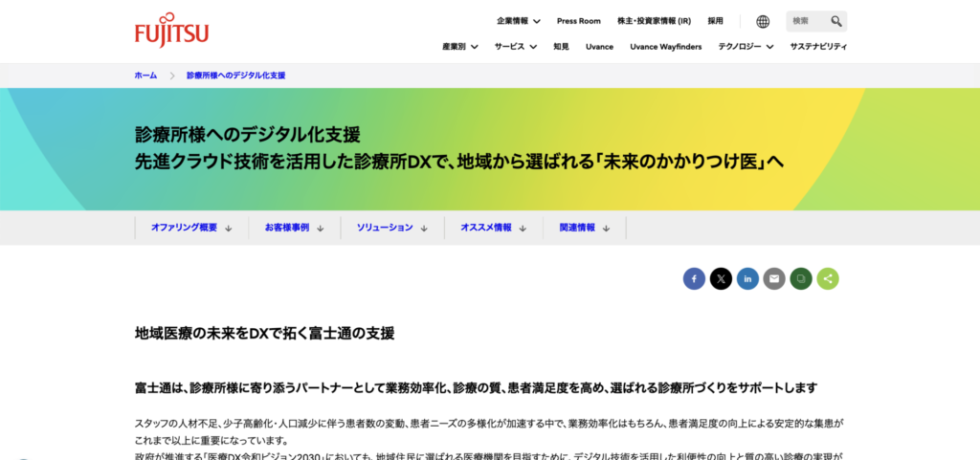
Task: Expand the 企業情報 menu
Action: pyautogui.click(x=519, y=21)
